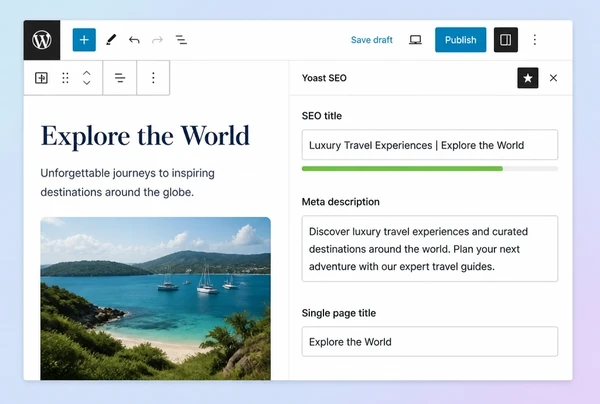Click the redo arrow
The image size is (600, 404).
click(x=157, y=40)
